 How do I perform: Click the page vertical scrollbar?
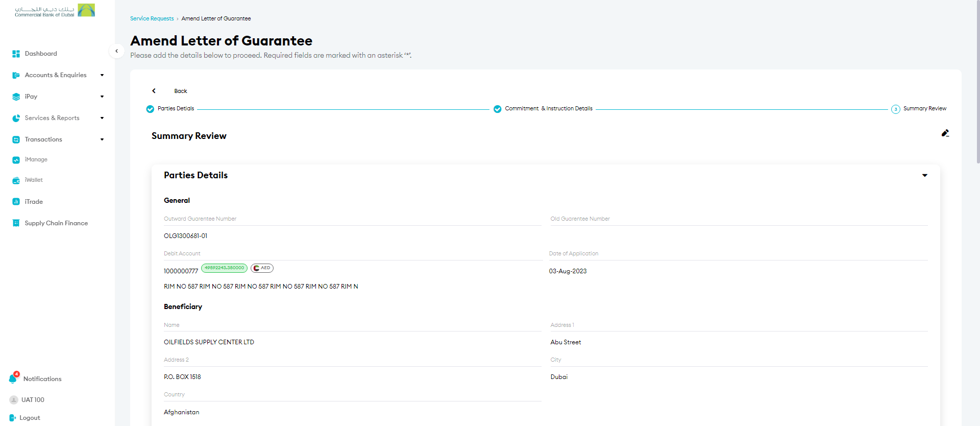[x=977, y=82]
